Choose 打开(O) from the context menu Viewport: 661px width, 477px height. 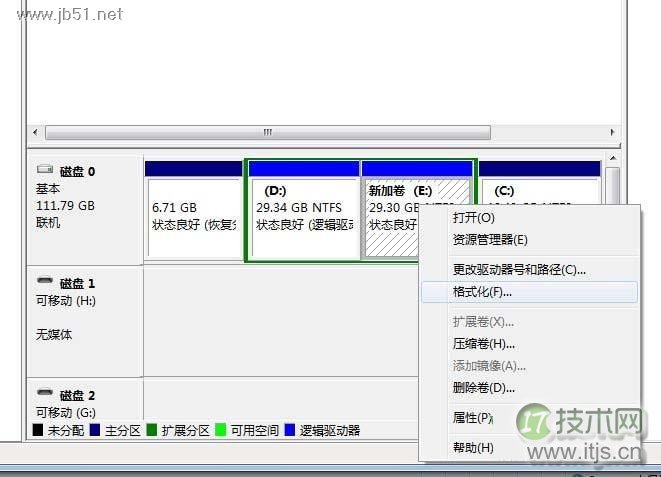pos(529,218)
